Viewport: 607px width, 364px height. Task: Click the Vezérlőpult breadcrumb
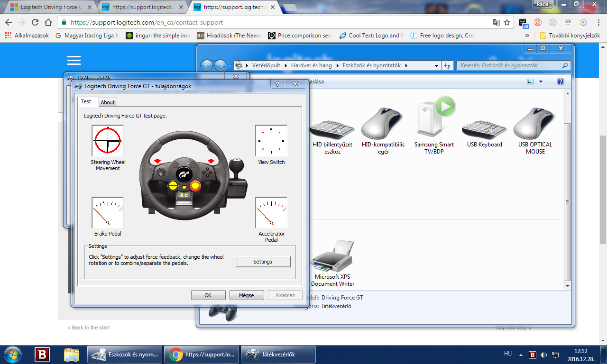click(x=266, y=65)
